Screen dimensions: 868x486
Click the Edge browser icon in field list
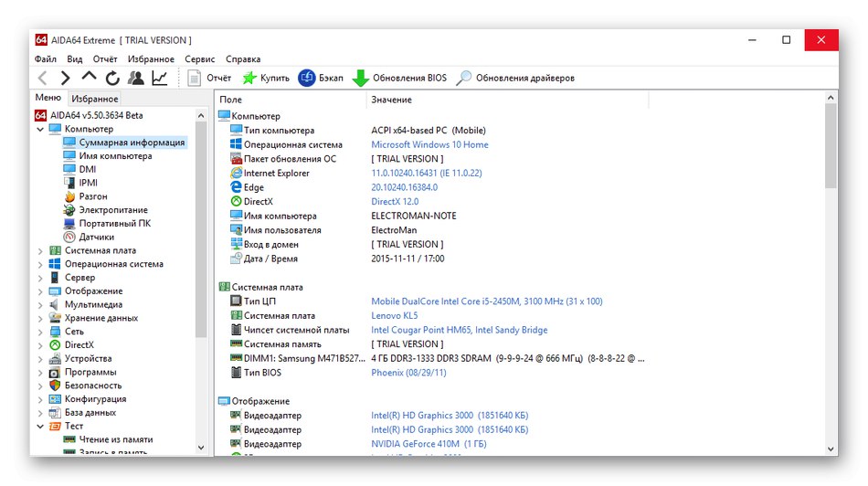pos(237,187)
